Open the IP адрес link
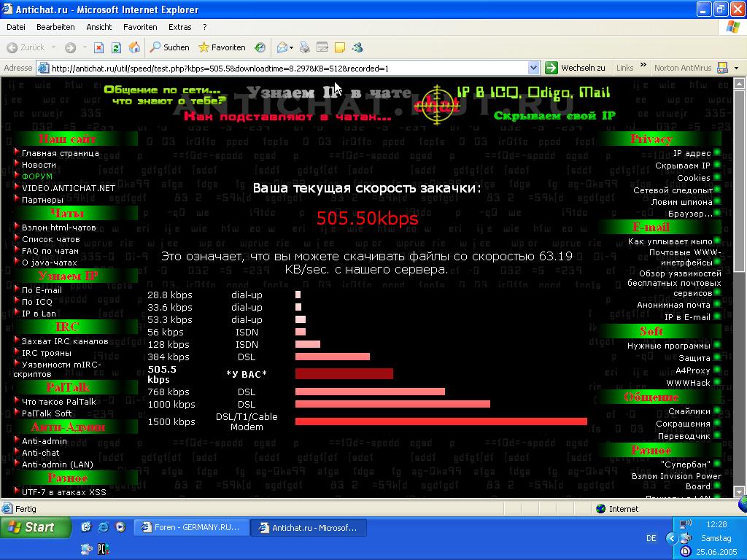This screenshot has width=747, height=560. tap(692, 153)
